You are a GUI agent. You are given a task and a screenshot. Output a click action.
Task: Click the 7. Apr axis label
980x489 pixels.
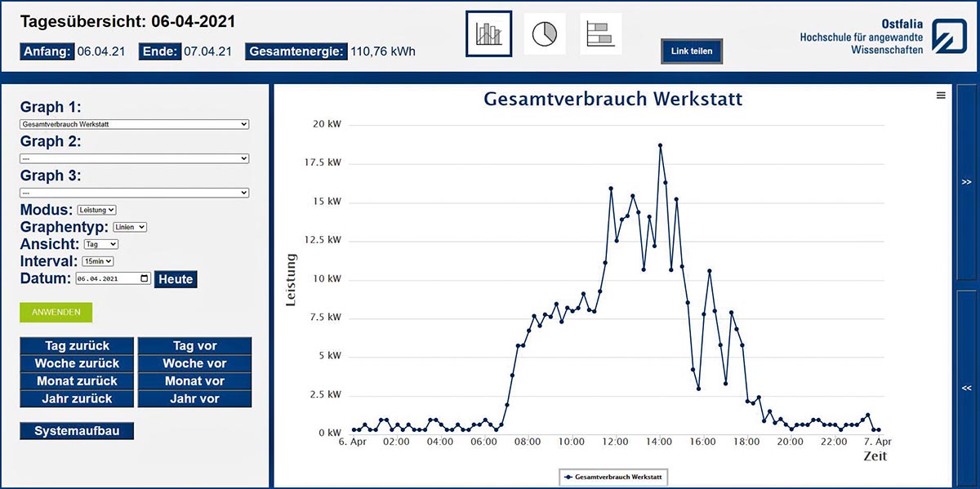coord(878,442)
